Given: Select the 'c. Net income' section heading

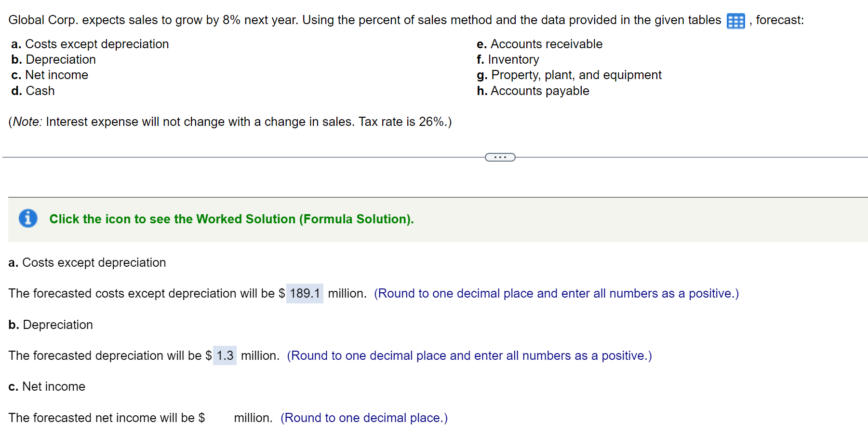Looking at the screenshot, I should click(46, 386).
